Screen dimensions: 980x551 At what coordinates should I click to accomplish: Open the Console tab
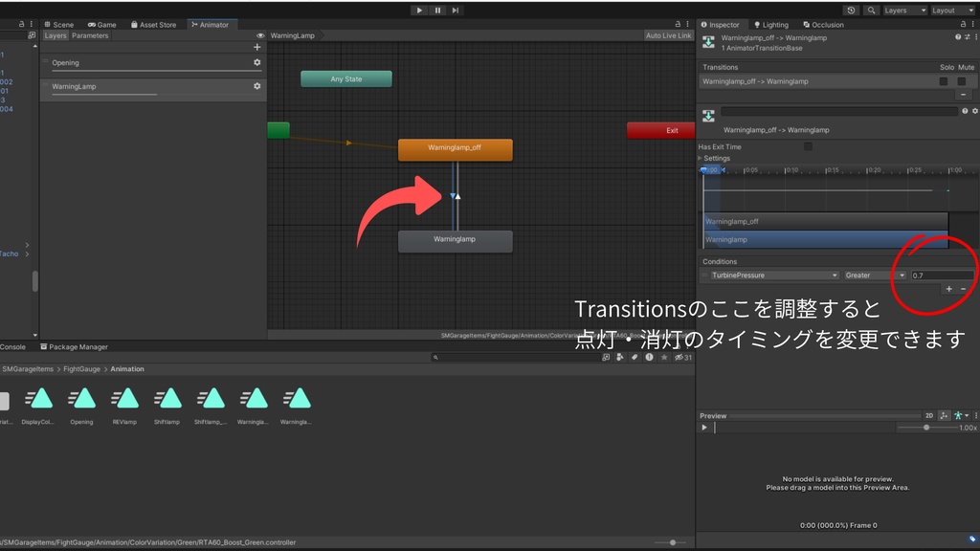12,346
